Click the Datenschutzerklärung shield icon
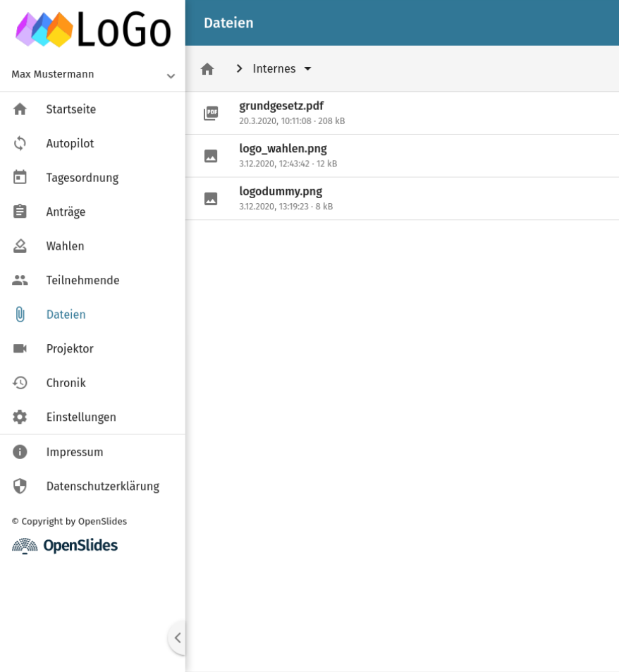Image resolution: width=619 pixels, height=672 pixels. (x=20, y=486)
